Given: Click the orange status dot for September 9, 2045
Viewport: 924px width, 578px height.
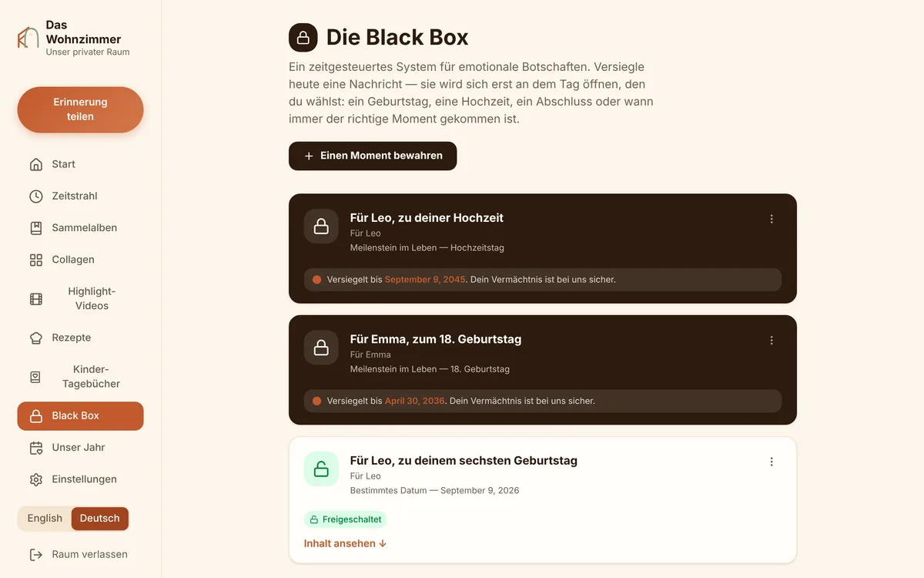Looking at the screenshot, I should pyautogui.click(x=316, y=280).
